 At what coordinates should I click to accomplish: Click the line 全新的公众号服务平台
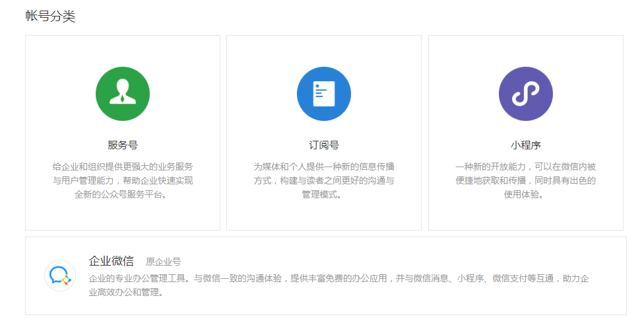pos(123,195)
